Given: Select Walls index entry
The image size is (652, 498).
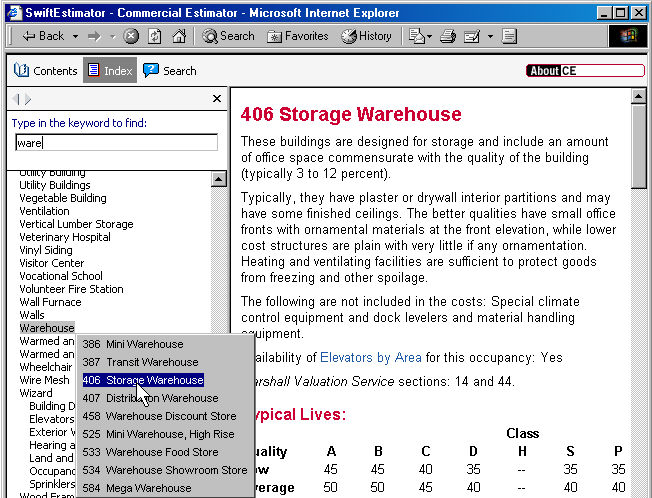Looking at the screenshot, I should point(32,315).
